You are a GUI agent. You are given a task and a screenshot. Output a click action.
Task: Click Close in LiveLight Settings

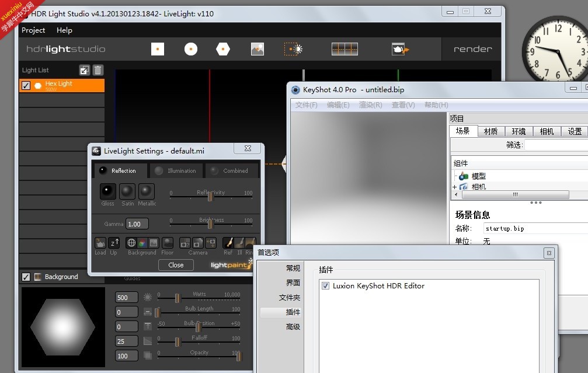click(176, 265)
